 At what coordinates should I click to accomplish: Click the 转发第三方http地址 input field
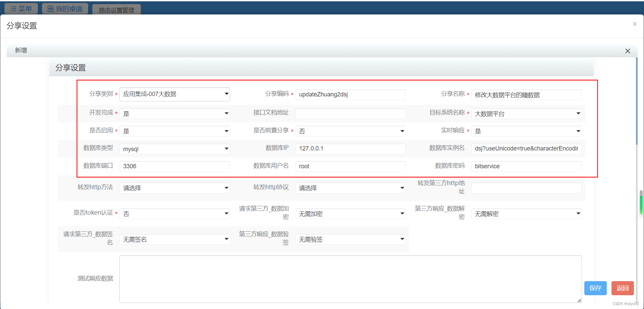coord(527,188)
